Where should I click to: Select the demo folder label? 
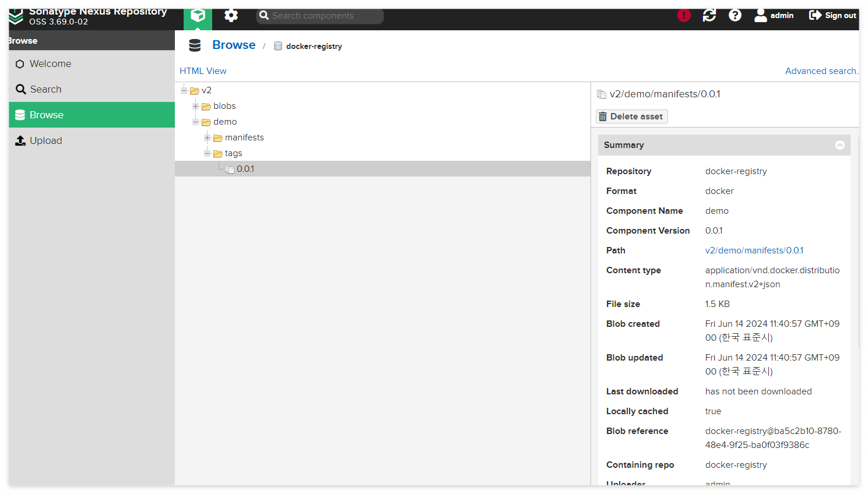click(225, 122)
